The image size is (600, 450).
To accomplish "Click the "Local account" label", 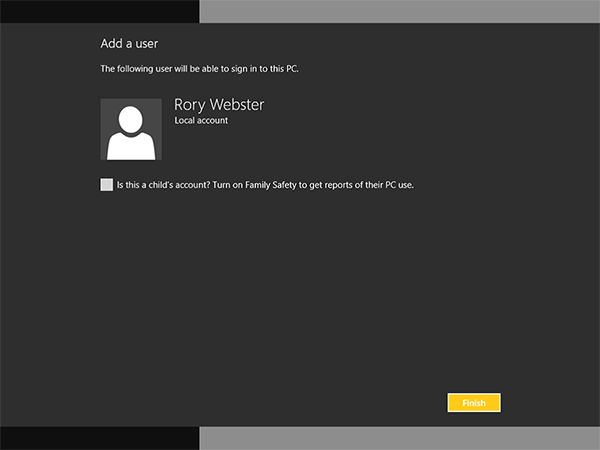I will [201, 121].
